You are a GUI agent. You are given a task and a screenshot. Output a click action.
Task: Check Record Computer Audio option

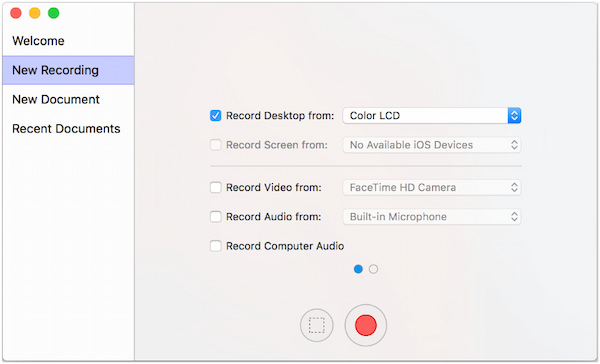pyautogui.click(x=215, y=246)
